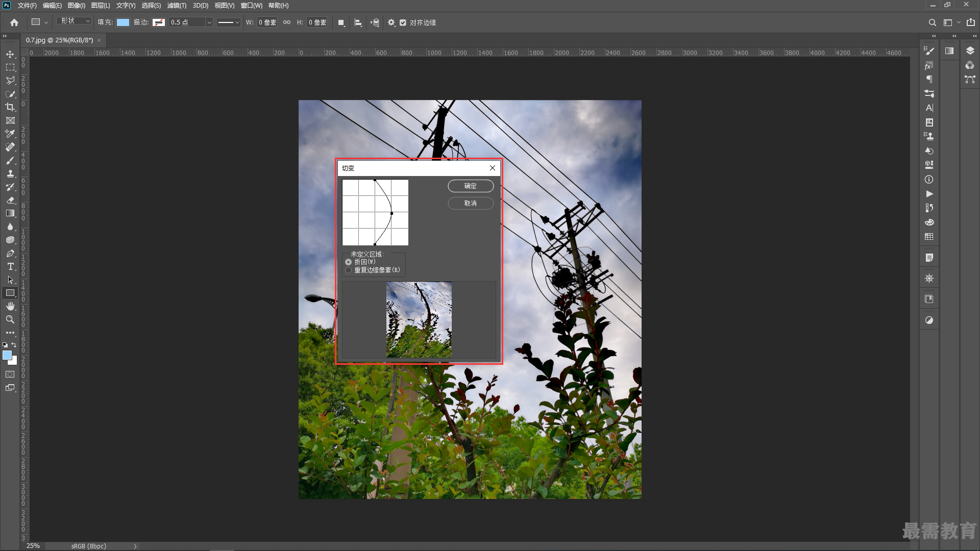Toggle Quick Mask mode
The height and width of the screenshot is (551, 980).
(10, 374)
